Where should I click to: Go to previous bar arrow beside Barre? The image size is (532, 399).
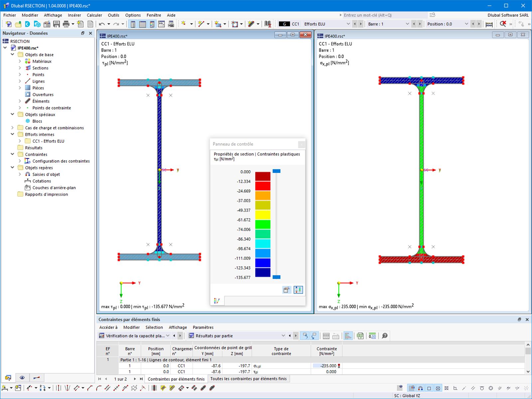(x=414, y=24)
